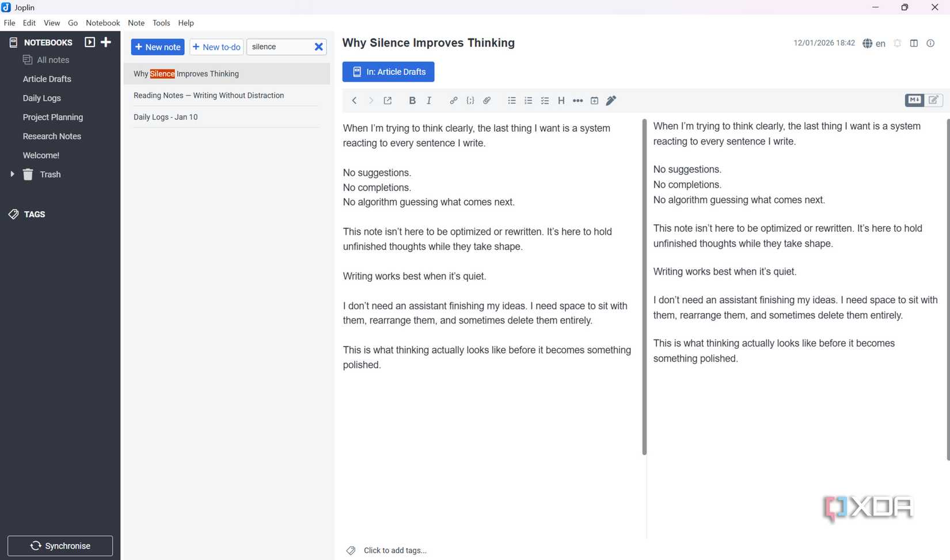This screenshot has height=560, width=950.
Task: Open the View menu
Action: (x=52, y=23)
